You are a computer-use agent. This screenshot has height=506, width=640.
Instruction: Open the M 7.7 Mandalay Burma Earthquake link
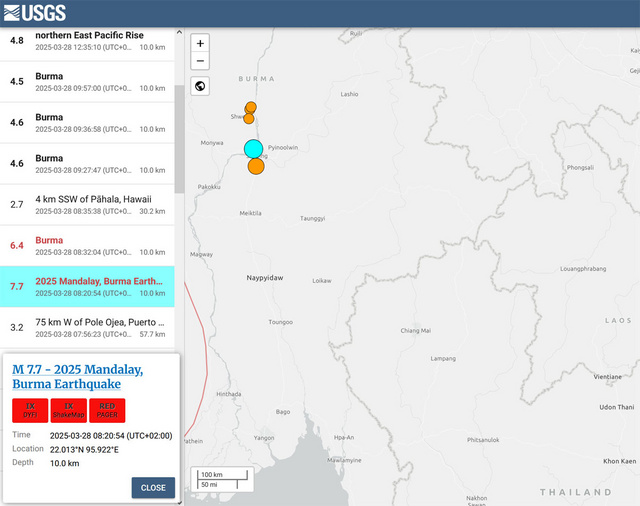tap(78, 377)
